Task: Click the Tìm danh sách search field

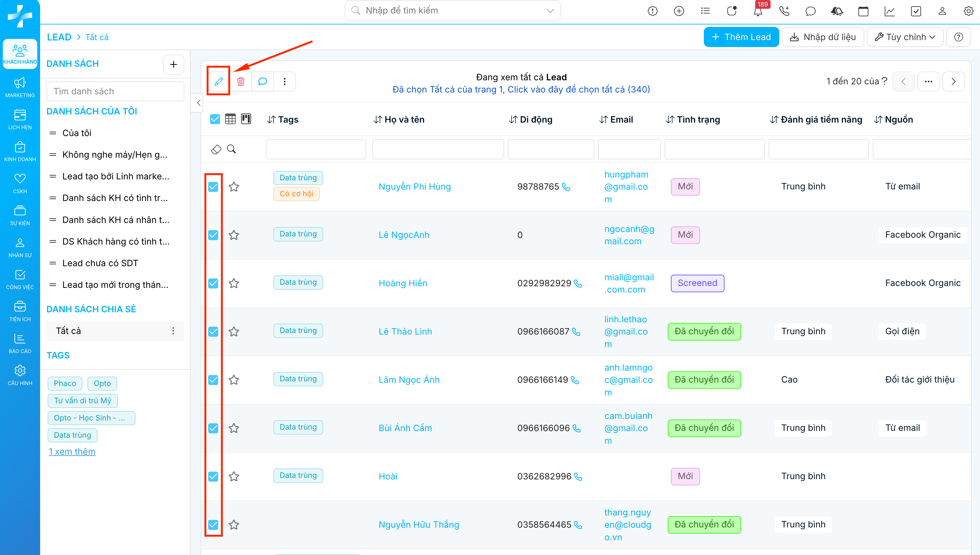Action: (x=115, y=92)
